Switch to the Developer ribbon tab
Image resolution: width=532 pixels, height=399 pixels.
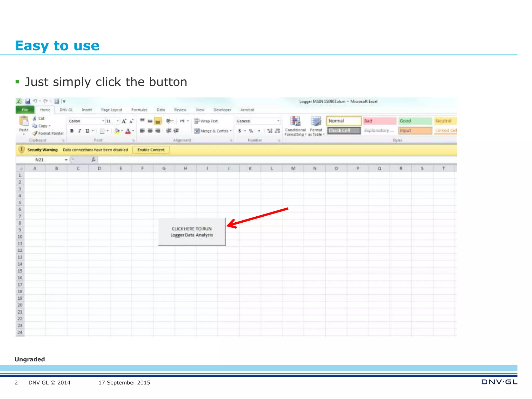point(222,110)
